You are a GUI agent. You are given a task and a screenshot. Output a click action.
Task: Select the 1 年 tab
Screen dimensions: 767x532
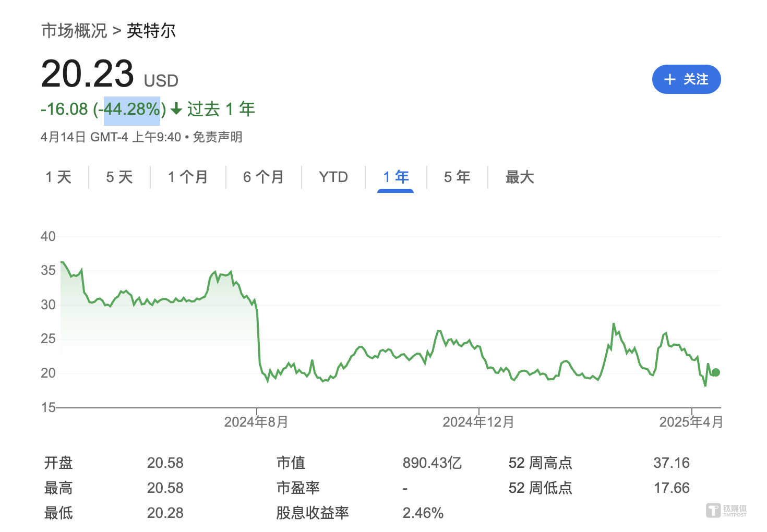[x=396, y=177]
